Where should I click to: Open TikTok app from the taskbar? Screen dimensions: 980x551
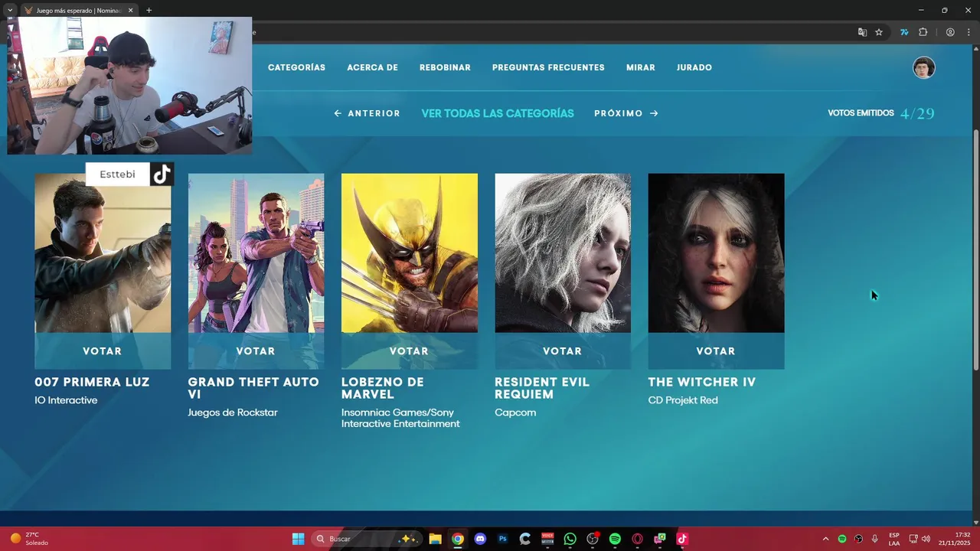(682, 539)
